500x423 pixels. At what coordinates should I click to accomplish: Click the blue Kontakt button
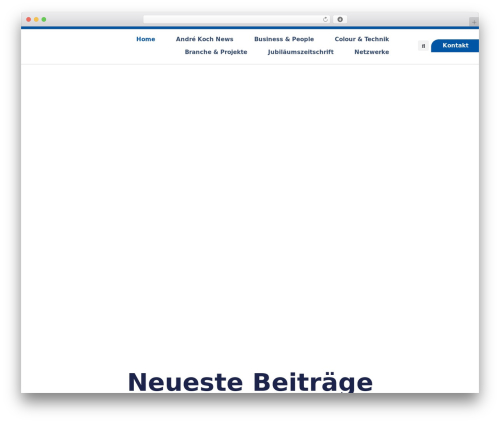[x=455, y=45]
